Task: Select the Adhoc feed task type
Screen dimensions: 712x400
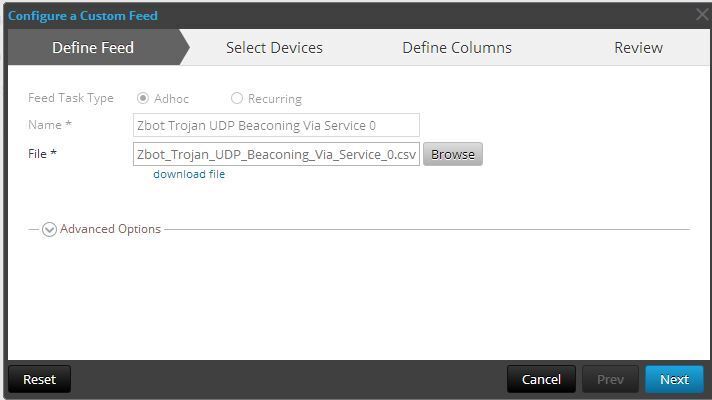Action: point(143,99)
